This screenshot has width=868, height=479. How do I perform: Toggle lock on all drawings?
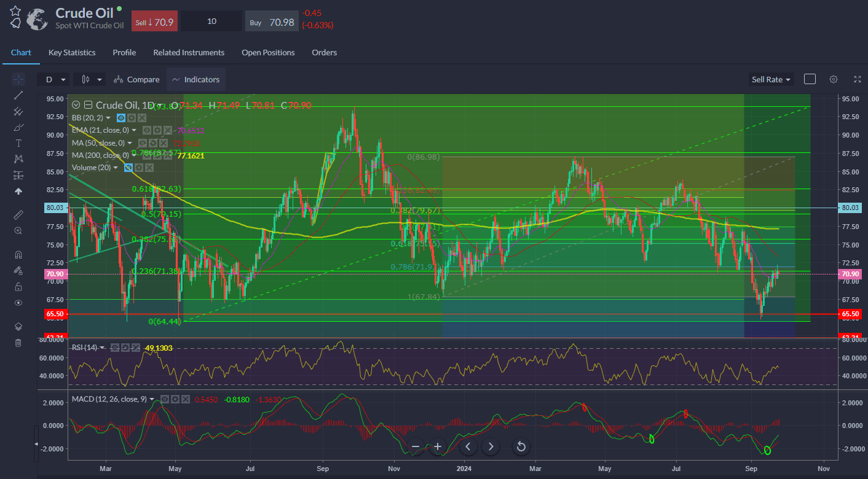[18, 287]
